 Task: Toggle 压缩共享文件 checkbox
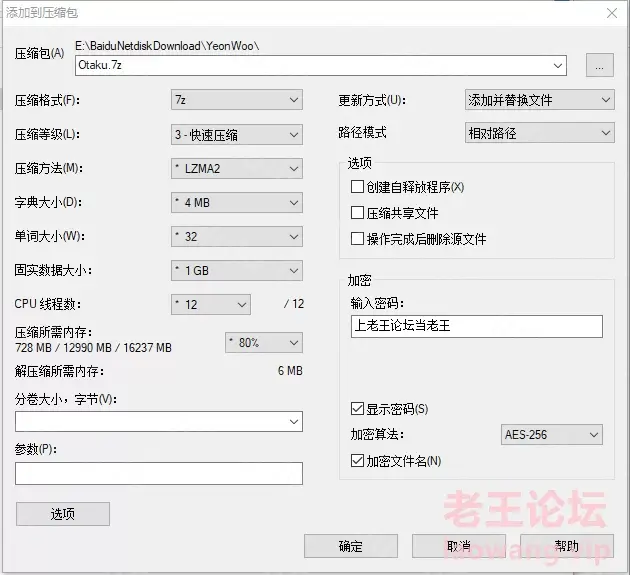[x=357, y=213]
